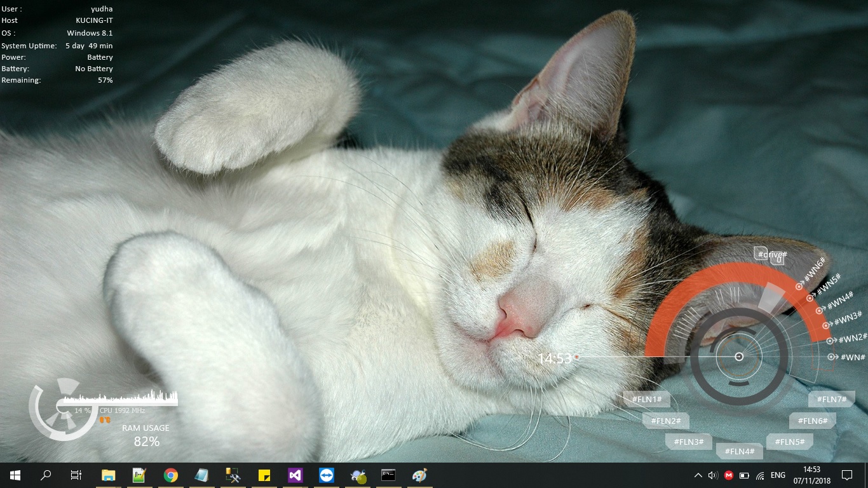Open the Action Center notification icon
This screenshot has height=488, width=868.
pyautogui.click(x=847, y=475)
